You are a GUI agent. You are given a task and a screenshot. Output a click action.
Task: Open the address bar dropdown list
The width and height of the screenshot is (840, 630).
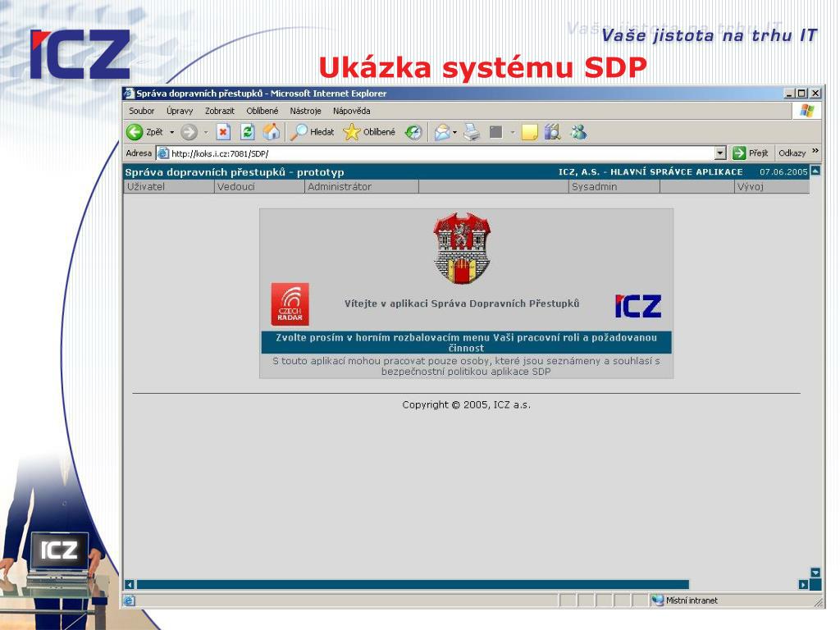pyautogui.click(x=720, y=153)
